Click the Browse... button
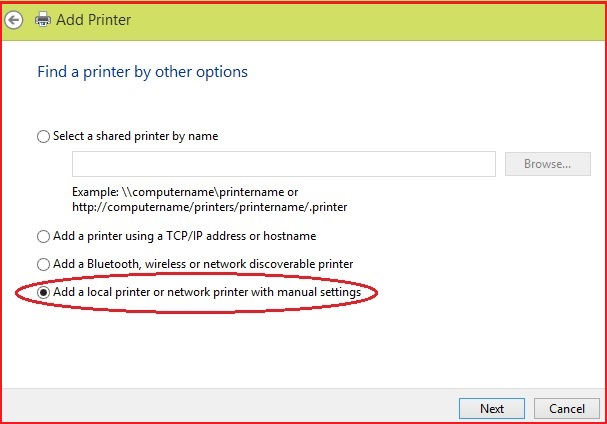Viewport: 607px width, 424px height. (x=548, y=164)
